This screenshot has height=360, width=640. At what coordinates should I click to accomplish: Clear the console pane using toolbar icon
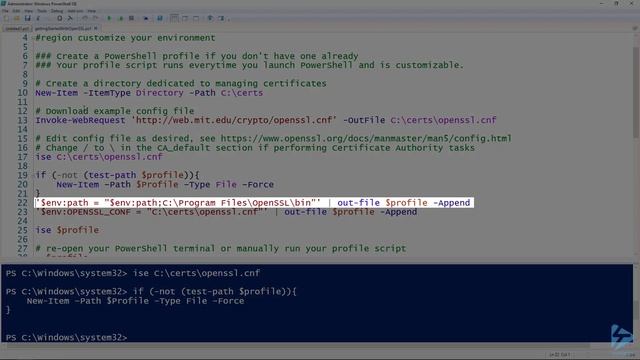pos(70,18)
